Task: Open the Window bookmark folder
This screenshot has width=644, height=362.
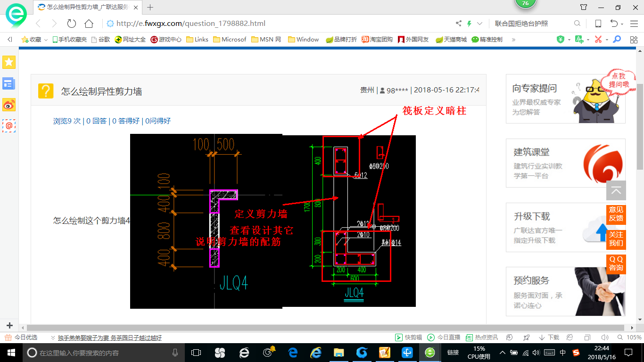Action: point(303,40)
